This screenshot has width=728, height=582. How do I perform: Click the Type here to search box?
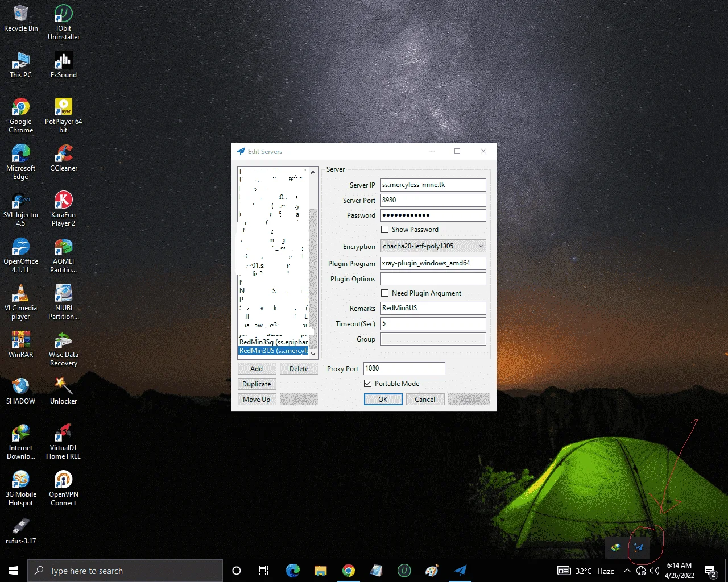pyautogui.click(x=125, y=571)
